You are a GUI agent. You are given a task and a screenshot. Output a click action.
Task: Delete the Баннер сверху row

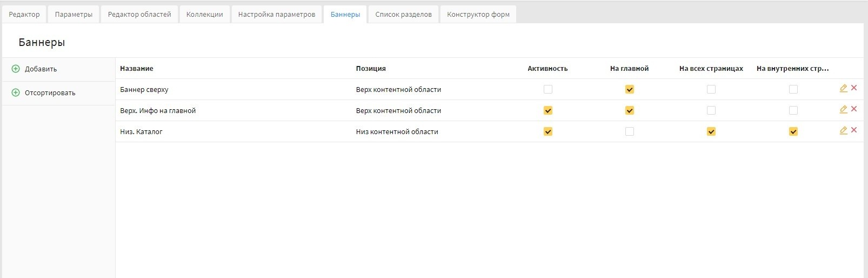(x=854, y=88)
